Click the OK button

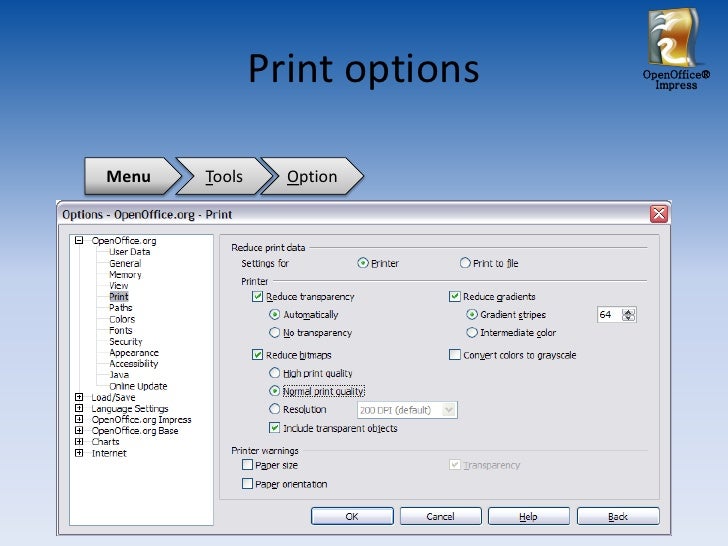coord(352,516)
